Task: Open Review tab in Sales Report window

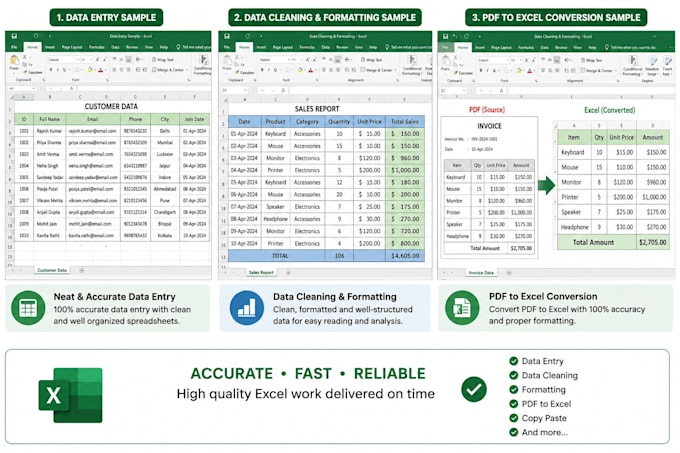Action: pyautogui.click(x=342, y=47)
